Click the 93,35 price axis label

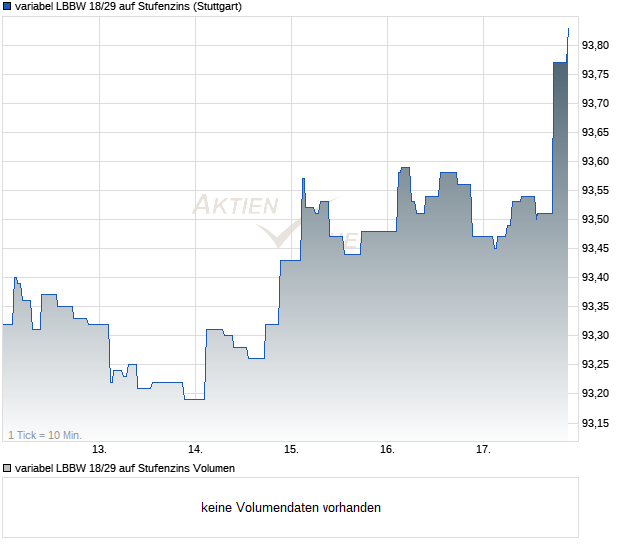click(x=595, y=306)
